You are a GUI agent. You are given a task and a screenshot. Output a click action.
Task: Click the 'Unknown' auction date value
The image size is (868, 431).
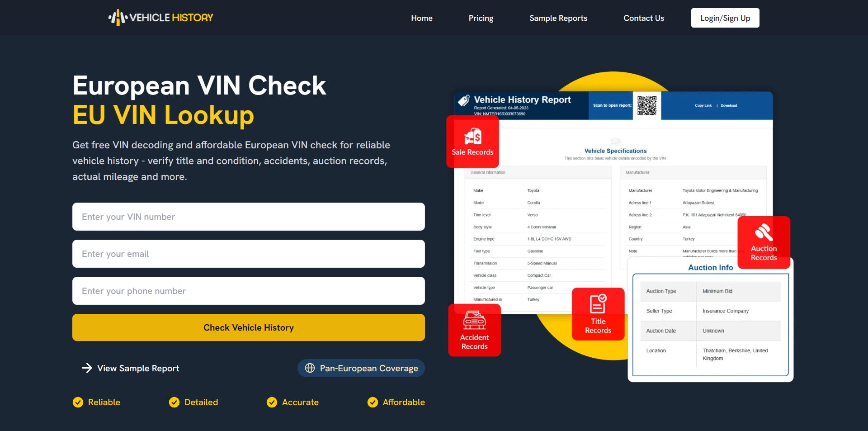pos(713,331)
